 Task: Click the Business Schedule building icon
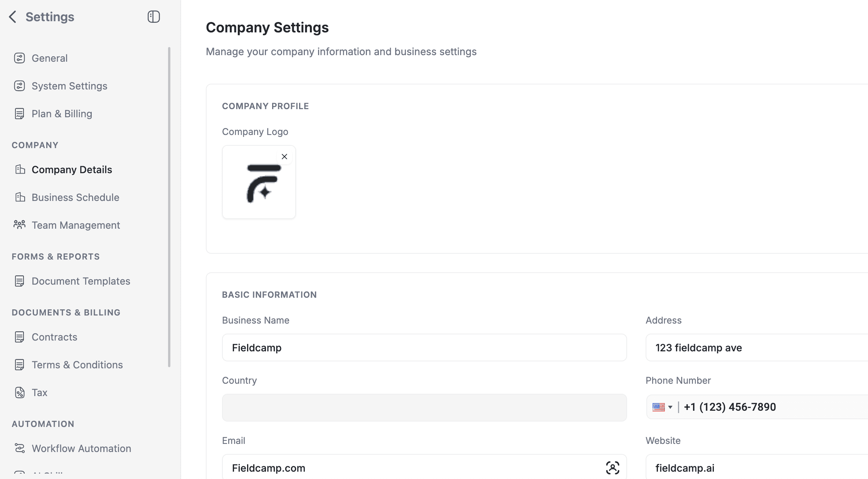click(20, 197)
